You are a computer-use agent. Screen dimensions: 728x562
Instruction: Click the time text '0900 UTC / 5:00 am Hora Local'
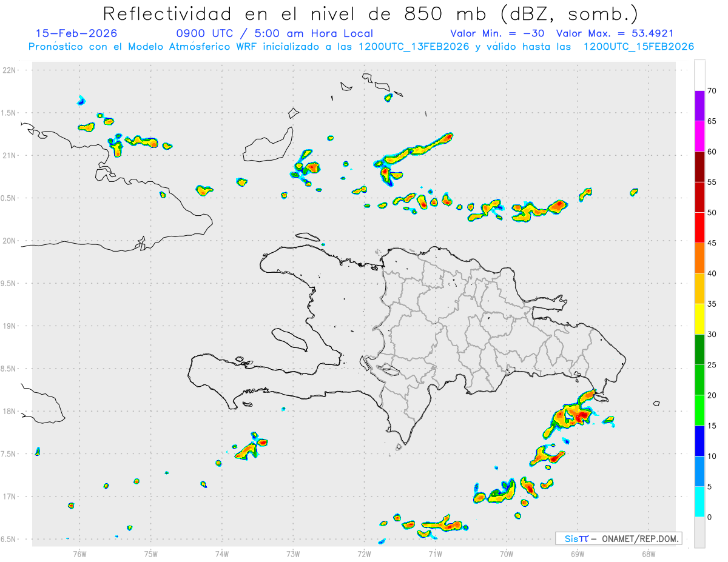pyautogui.click(x=275, y=33)
